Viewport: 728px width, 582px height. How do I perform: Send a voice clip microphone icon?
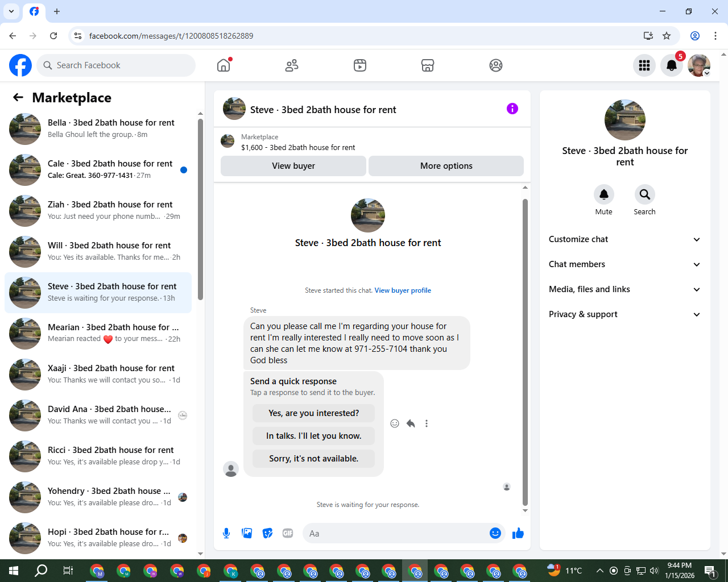[226, 533]
